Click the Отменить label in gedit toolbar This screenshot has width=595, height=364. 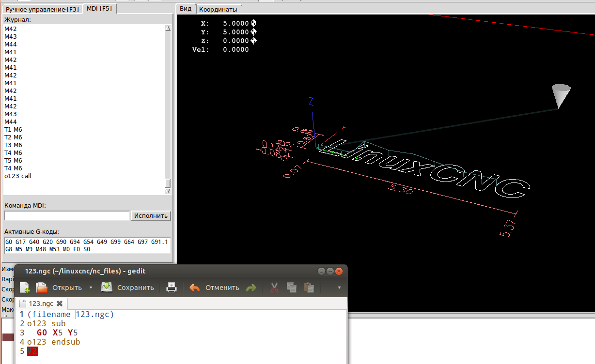[x=222, y=288]
